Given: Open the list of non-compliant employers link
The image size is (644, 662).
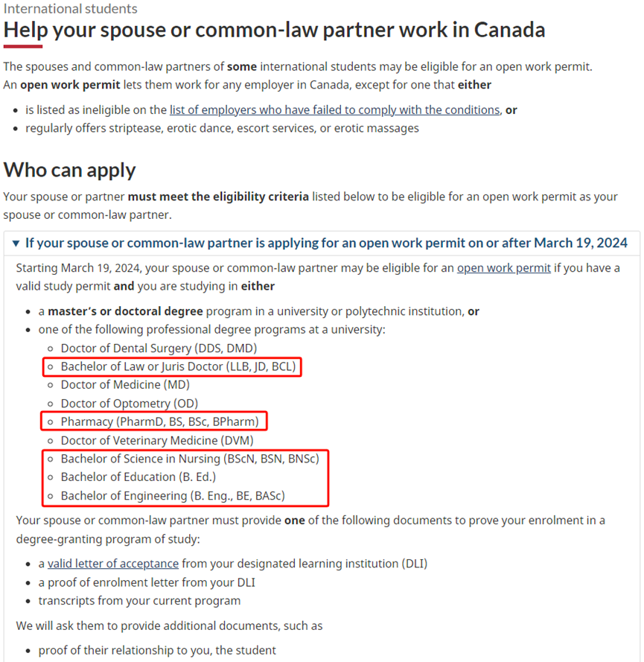Looking at the screenshot, I should (x=334, y=109).
